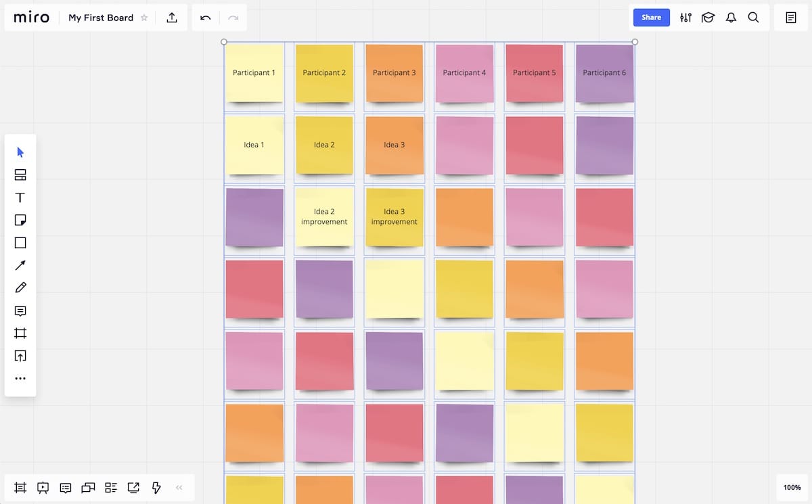Select the Text tool
The image size is (812, 504).
(20, 198)
